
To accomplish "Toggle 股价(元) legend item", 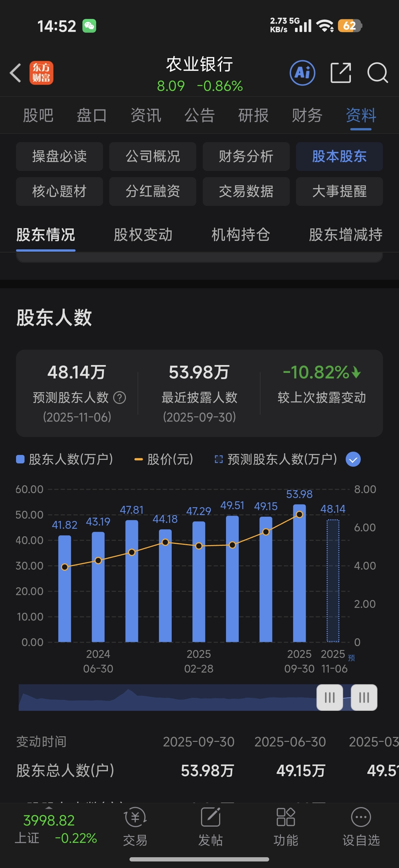I will point(164,459).
